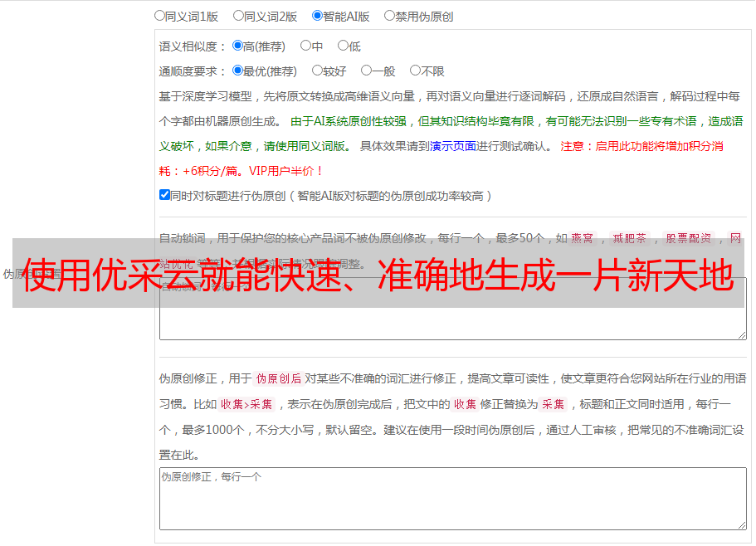
Task: Focus the 伪原创修正，每行一个 text area
Action: tap(453, 499)
